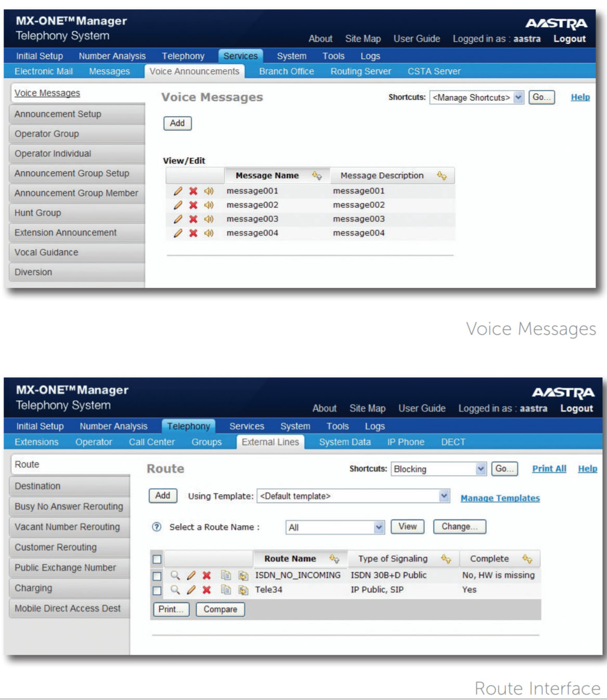Click the sort icon beside Type of Signaling

[x=446, y=559]
